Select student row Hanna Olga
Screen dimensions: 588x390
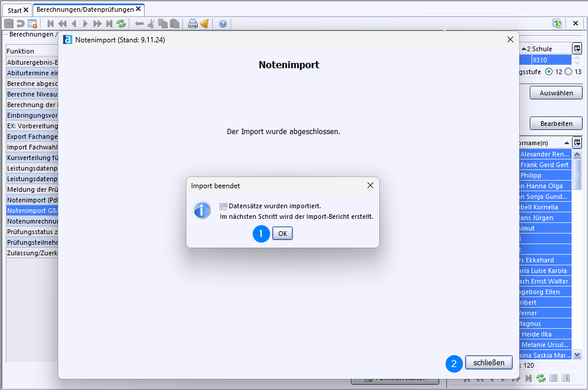(x=545, y=186)
